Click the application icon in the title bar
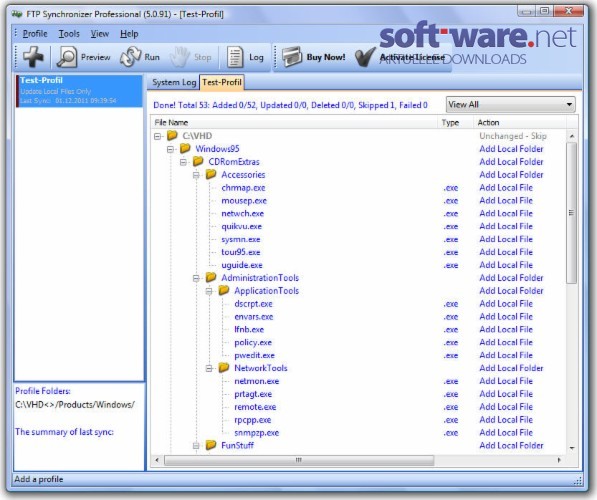 (x=17, y=14)
